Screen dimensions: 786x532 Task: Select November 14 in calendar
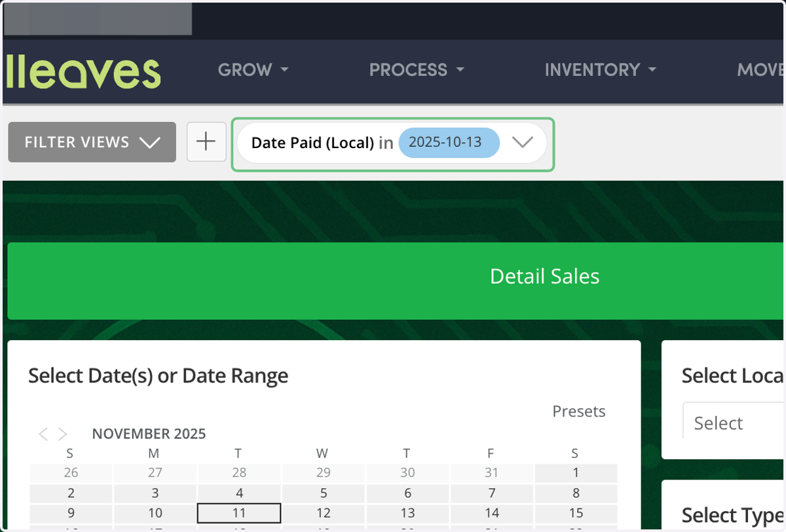pos(492,514)
